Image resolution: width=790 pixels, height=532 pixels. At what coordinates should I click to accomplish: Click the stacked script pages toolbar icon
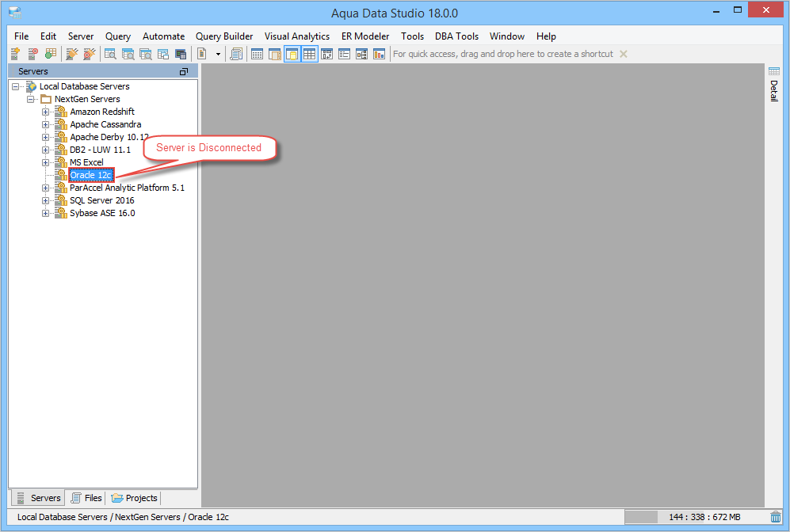click(236, 54)
